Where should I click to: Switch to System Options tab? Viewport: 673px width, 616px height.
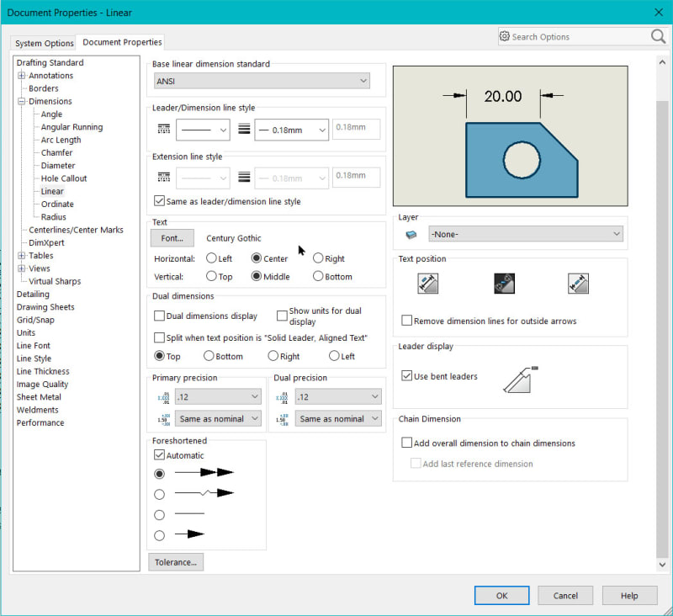click(x=45, y=43)
